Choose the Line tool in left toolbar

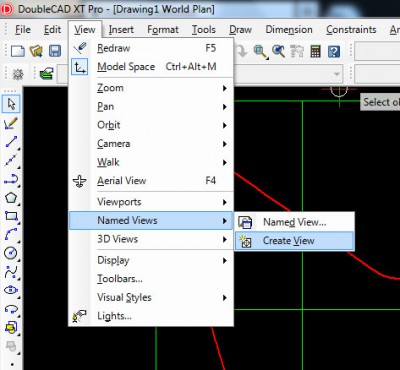(x=11, y=142)
